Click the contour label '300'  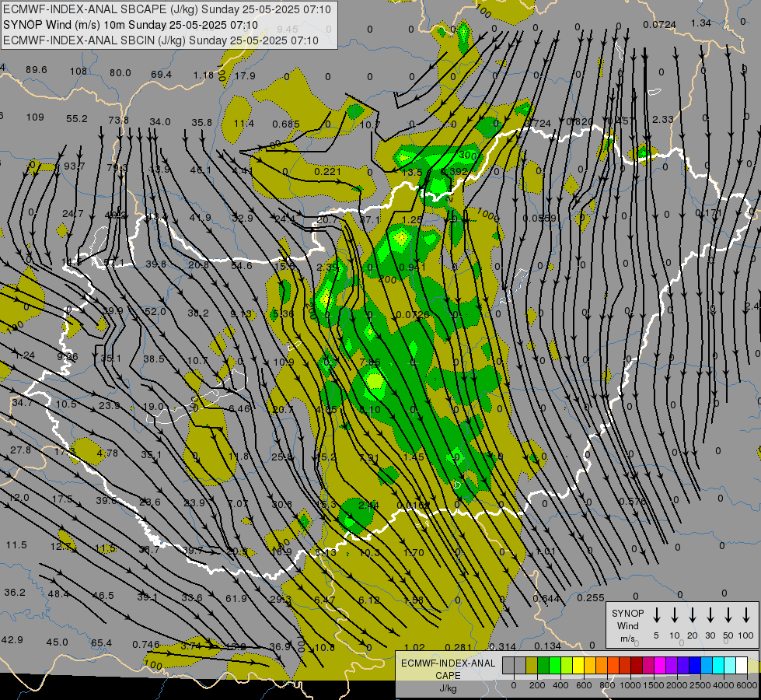coord(467,156)
